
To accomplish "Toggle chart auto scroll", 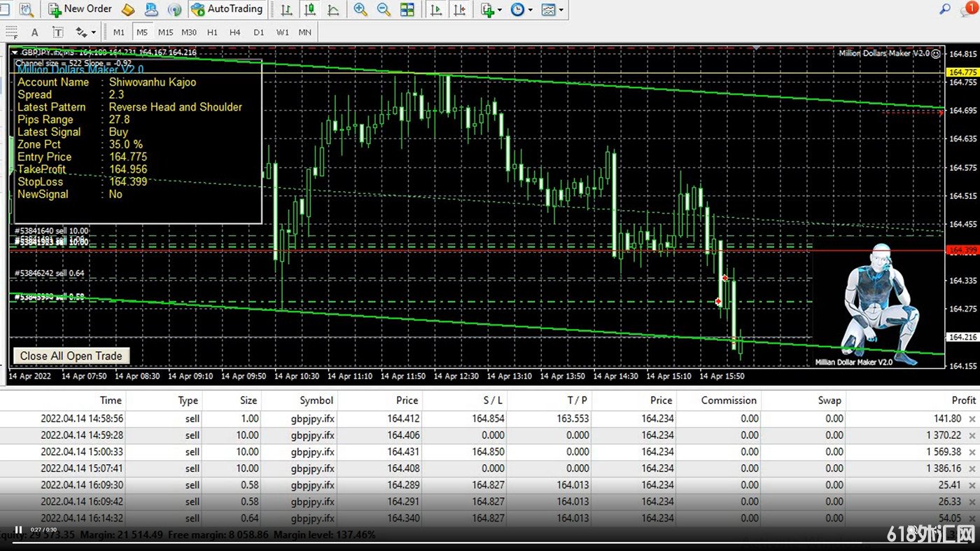I will click(x=436, y=10).
